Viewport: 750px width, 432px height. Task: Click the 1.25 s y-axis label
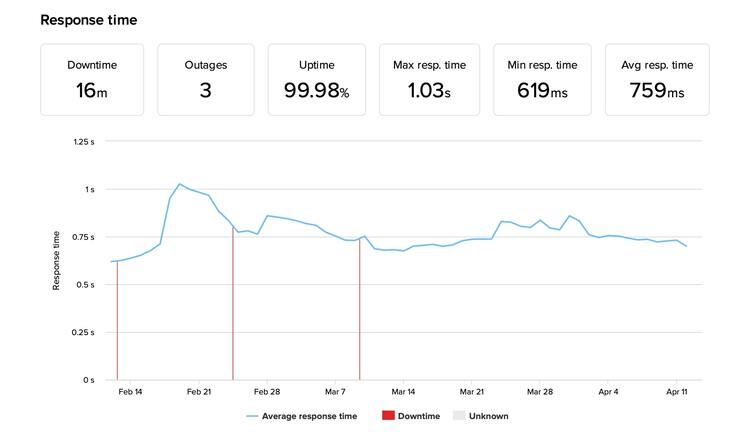tap(84, 142)
